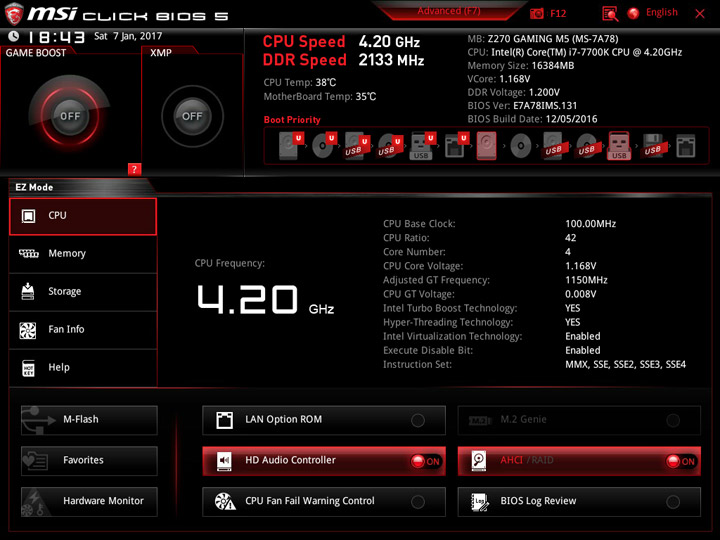The image size is (720, 540).
Task: Open the Hardware Monitor
Action: (89, 501)
